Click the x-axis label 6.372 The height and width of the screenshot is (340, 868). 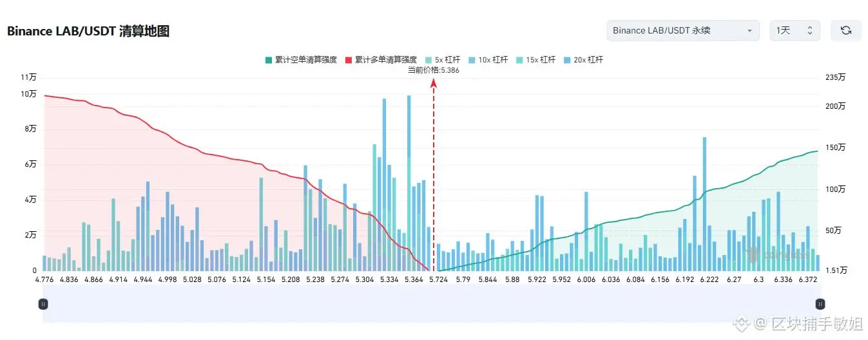click(808, 279)
